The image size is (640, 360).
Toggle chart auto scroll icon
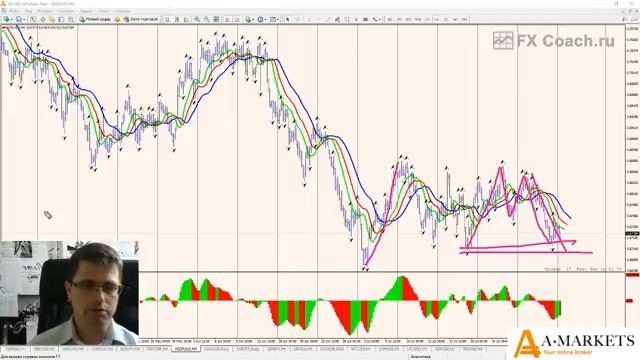[227, 19]
